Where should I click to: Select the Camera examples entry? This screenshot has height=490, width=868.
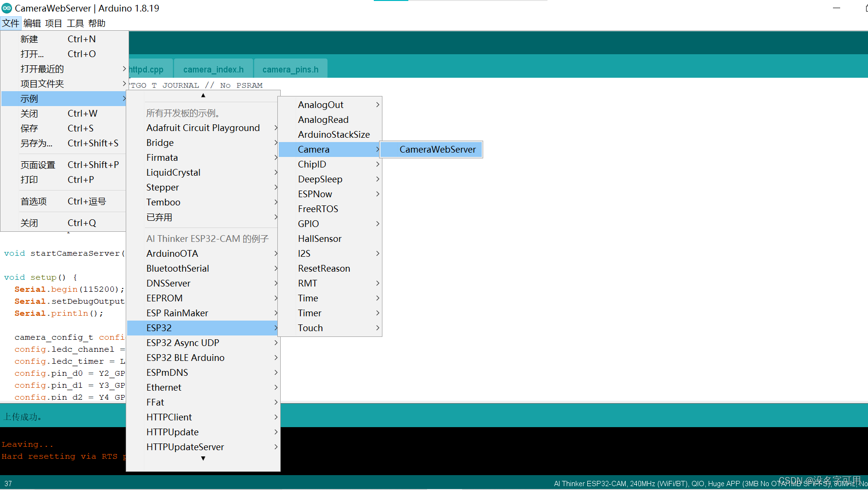pyautogui.click(x=330, y=149)
